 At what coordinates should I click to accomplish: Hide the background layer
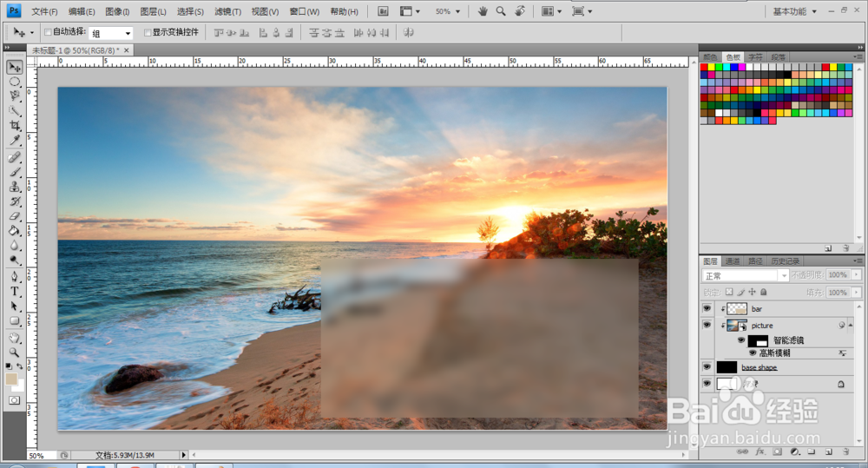tap(707, 383)
